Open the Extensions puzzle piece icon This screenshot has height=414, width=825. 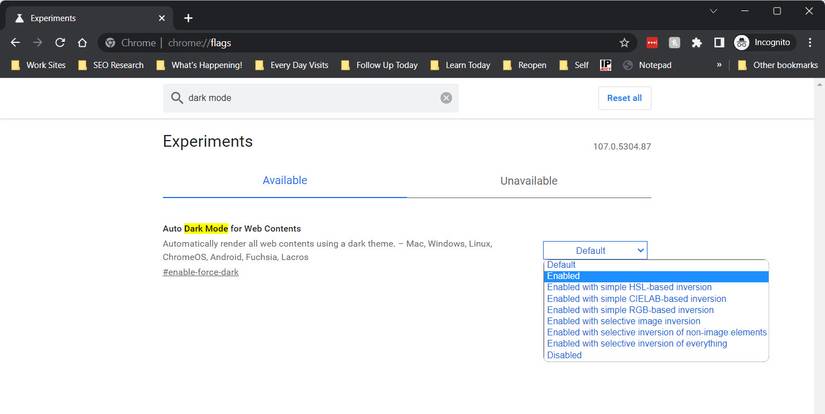point(696,43)
